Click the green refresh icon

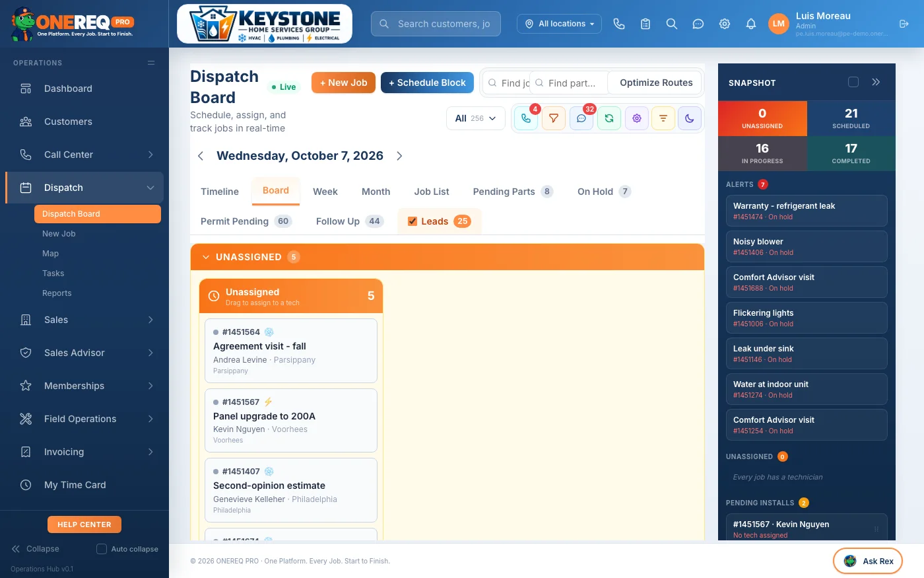[x=609, y=118]
